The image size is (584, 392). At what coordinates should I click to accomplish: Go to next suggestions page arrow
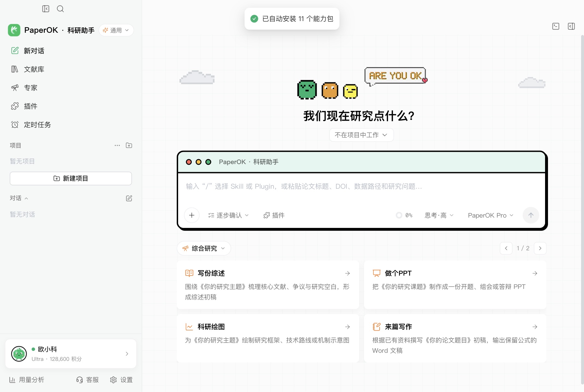[x=540, y=248]
